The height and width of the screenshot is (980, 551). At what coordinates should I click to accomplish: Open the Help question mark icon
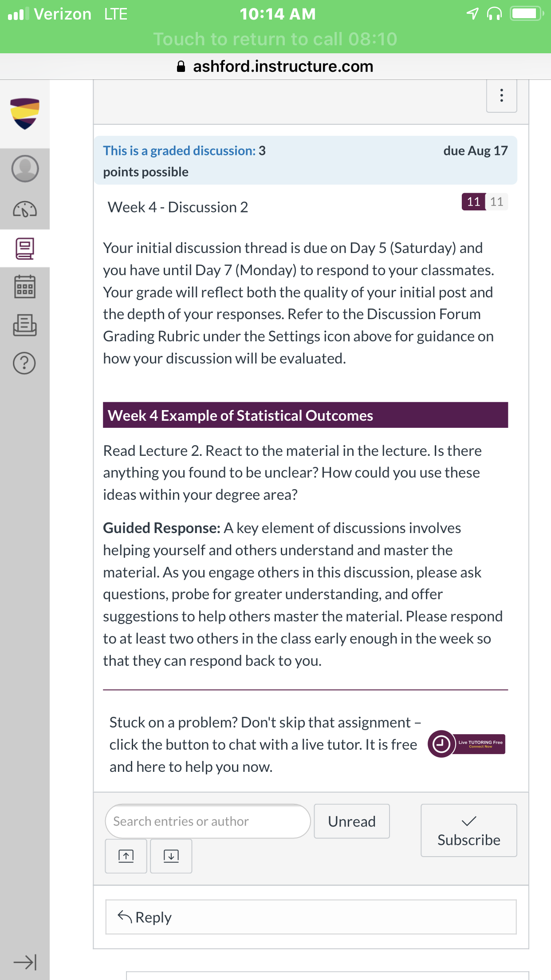[24, 363]
